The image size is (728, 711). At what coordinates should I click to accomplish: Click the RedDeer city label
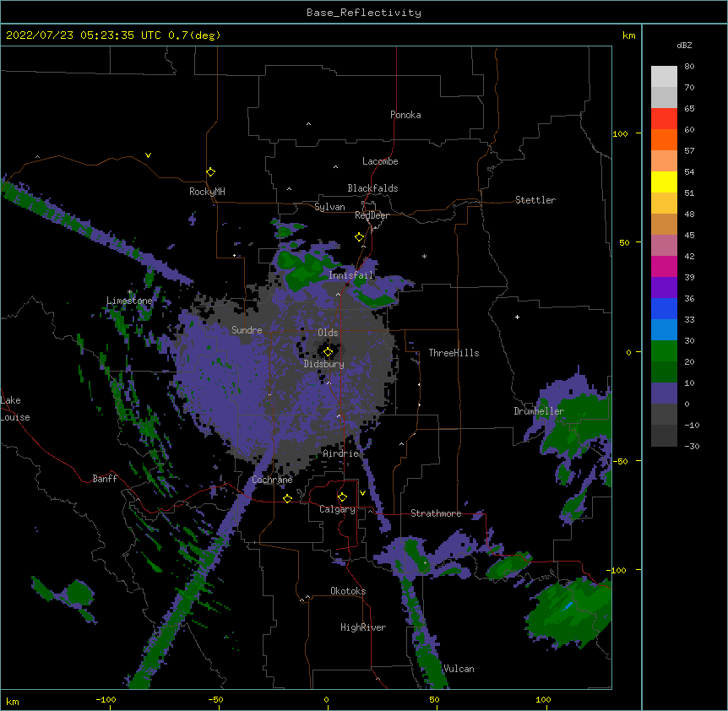click(372, 215)
